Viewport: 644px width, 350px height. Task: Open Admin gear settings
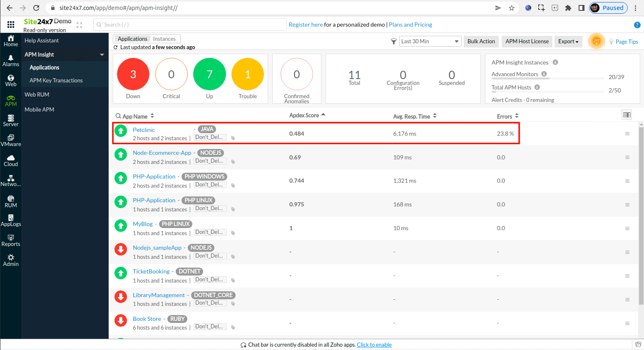click(x=11, y=260)
